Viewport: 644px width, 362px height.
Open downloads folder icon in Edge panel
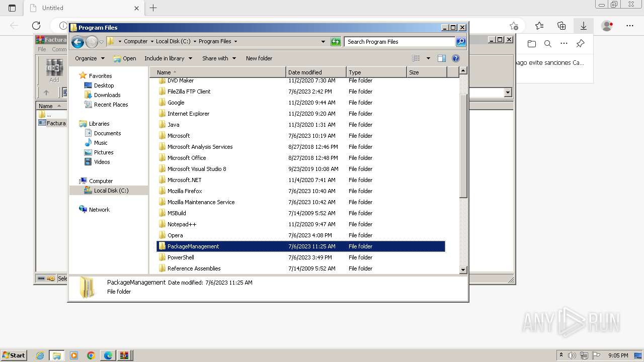(x=532, y=44)
